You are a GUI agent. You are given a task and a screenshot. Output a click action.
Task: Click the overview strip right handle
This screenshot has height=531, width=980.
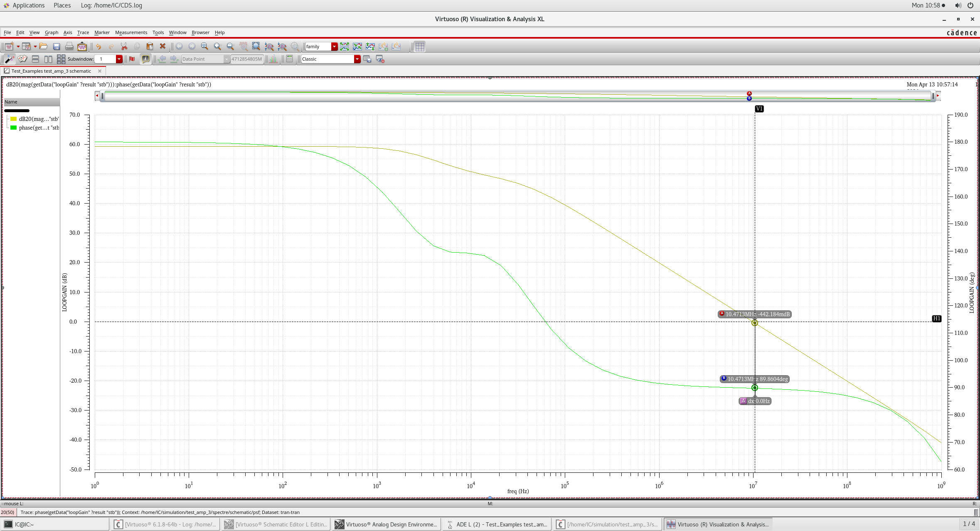(933, 96)
